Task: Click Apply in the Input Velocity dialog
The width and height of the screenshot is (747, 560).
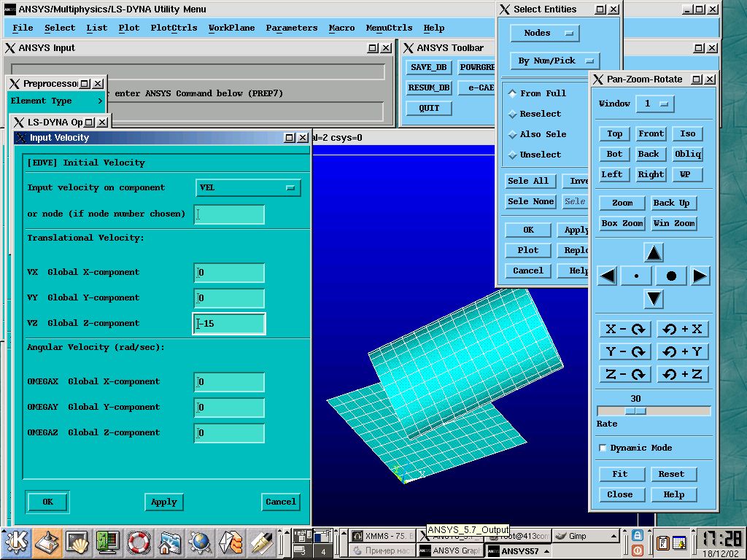Action: [164, 502]
